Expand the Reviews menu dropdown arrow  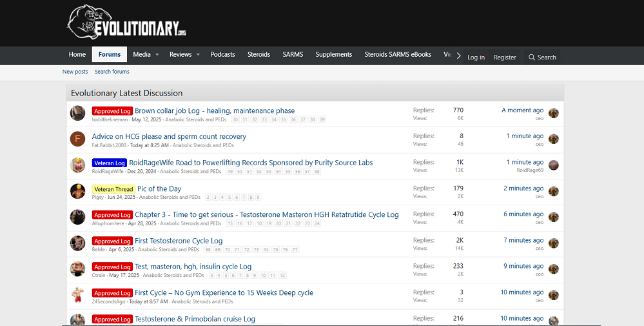tap(197, 55)
